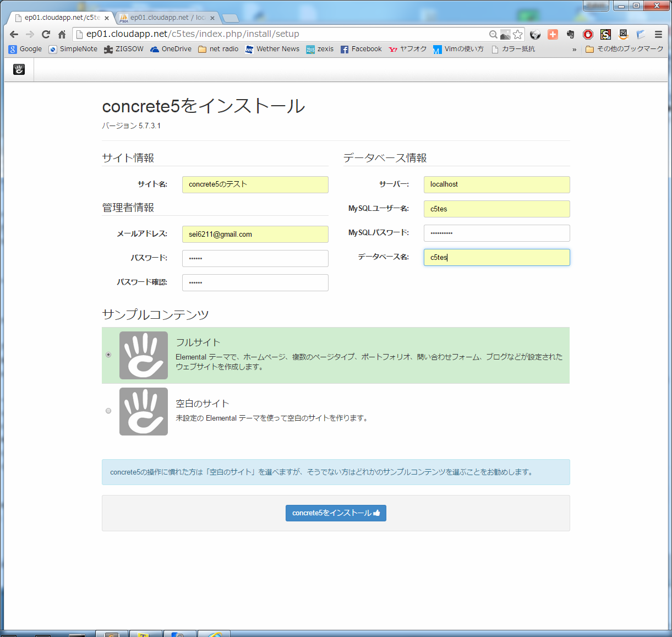
Task: Open the zexis bookmark
Action: click(x=320, y=49)
